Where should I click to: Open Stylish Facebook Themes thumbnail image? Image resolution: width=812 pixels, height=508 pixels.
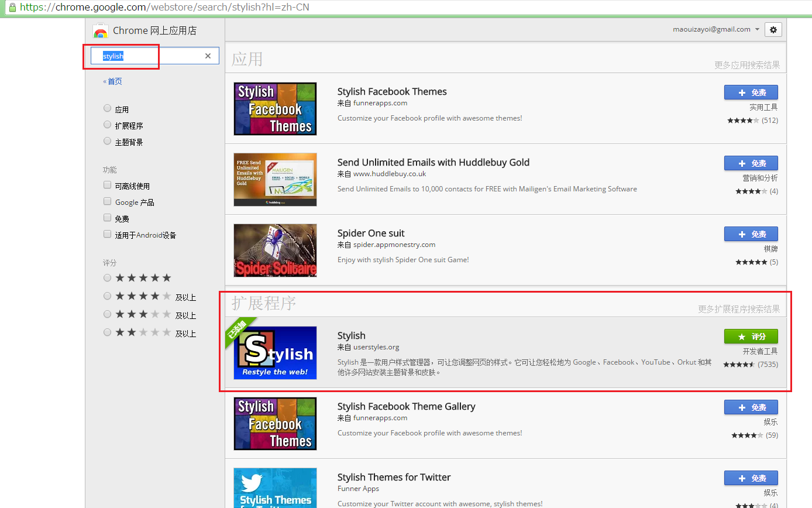tap(275, 109)
